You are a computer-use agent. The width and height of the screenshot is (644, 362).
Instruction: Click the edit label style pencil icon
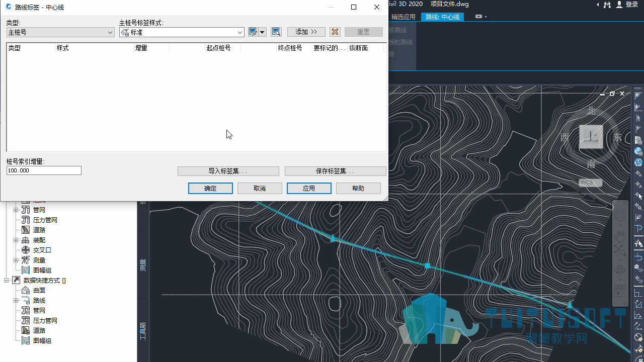tap(253, 32)
